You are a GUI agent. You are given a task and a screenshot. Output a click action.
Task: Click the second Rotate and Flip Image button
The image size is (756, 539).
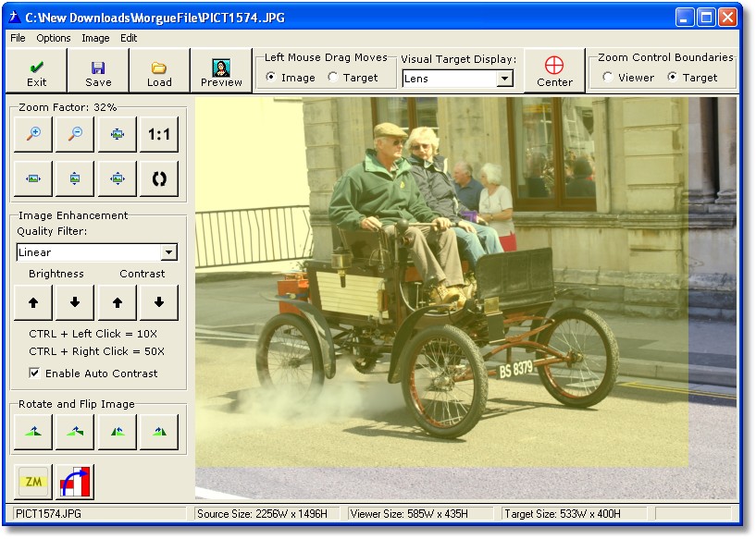(x=75, y=432)
